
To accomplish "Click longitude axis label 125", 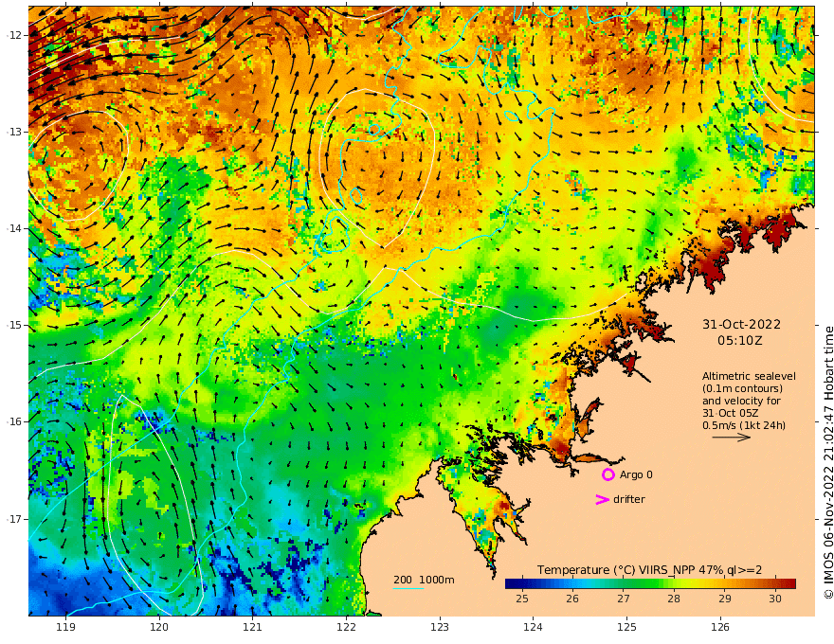I will click(x=626, y=627).
